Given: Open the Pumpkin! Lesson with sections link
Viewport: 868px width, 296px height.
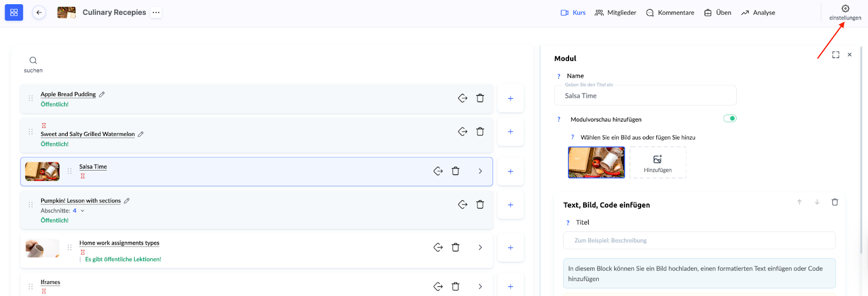Looking at the screenshot, I should coord(81,201).
